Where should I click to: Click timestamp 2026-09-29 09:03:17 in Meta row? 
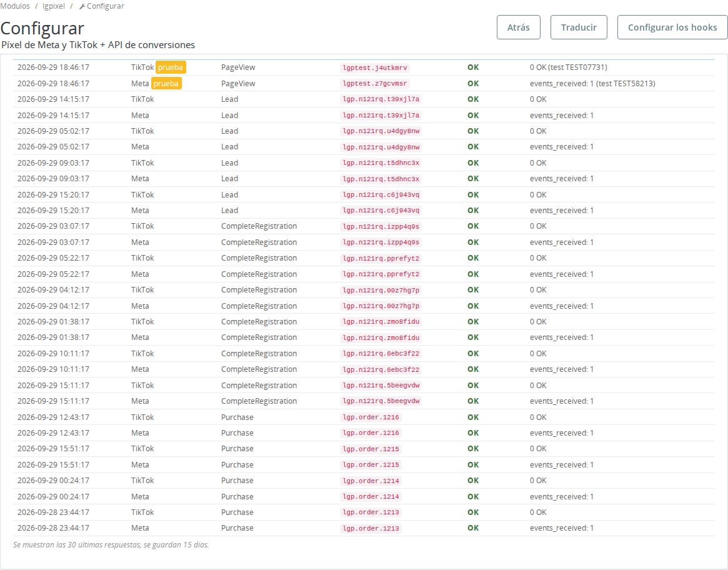pyautogui.click(x=53, y=179)
